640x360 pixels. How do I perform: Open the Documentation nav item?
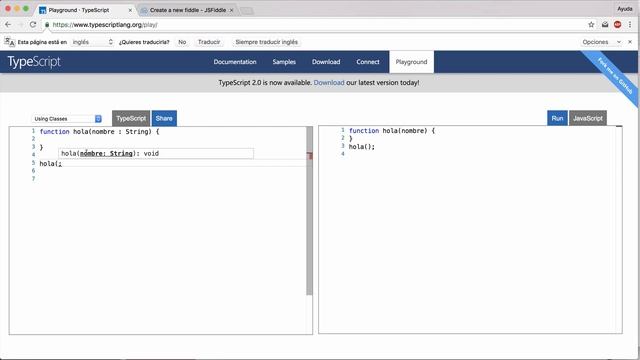(x=235, y=62)
